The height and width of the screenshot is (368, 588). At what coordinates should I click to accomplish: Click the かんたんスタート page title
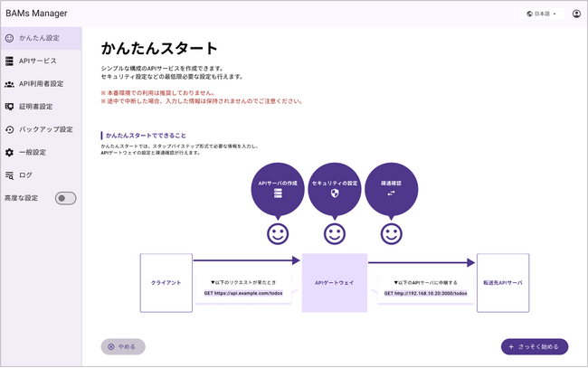(159, 48)
